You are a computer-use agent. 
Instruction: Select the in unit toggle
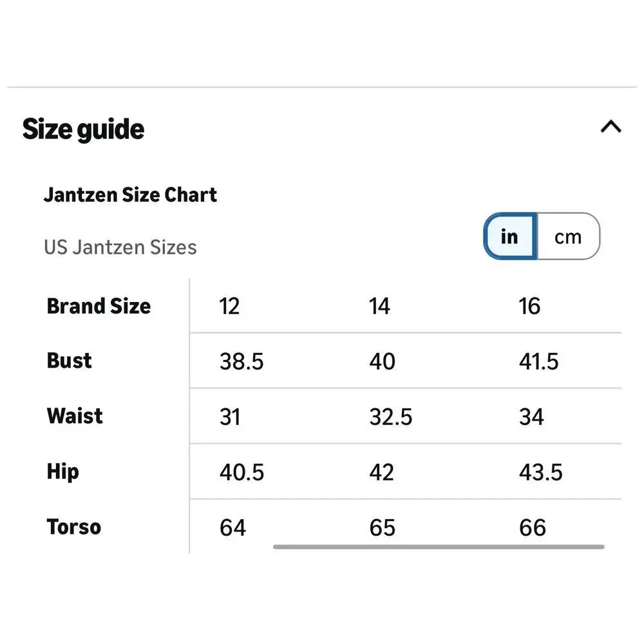(x=510, y=236)
